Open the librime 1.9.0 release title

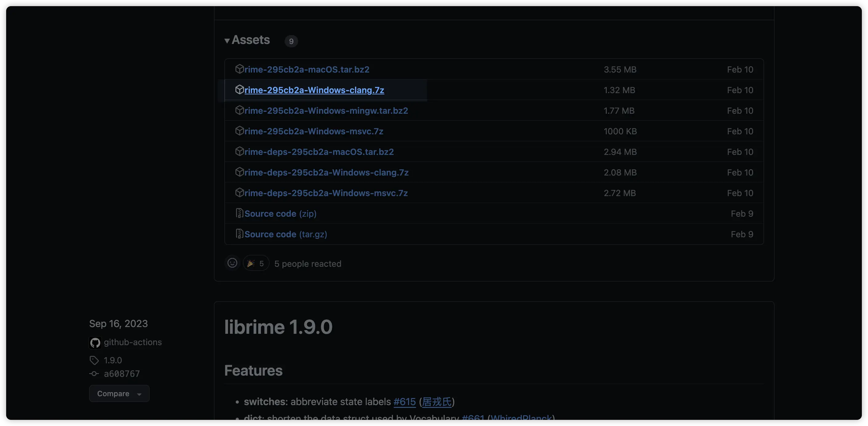(x=278, y=327)
